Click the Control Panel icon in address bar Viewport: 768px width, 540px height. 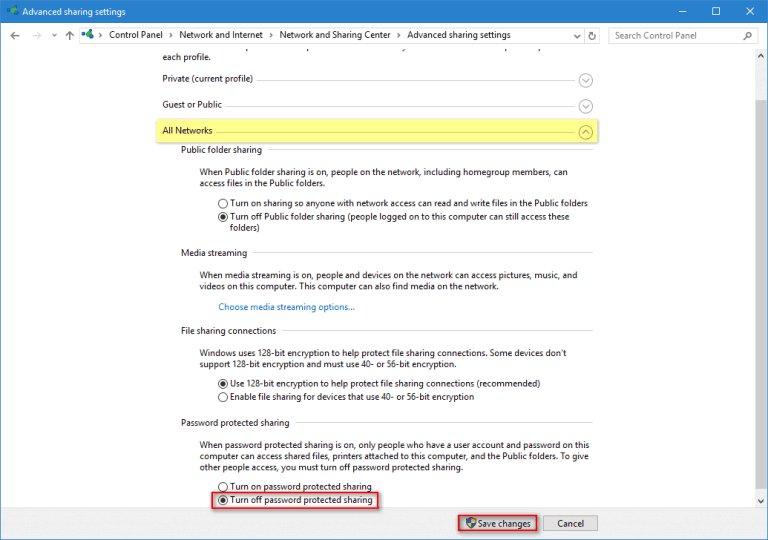[x=88, y=35]
